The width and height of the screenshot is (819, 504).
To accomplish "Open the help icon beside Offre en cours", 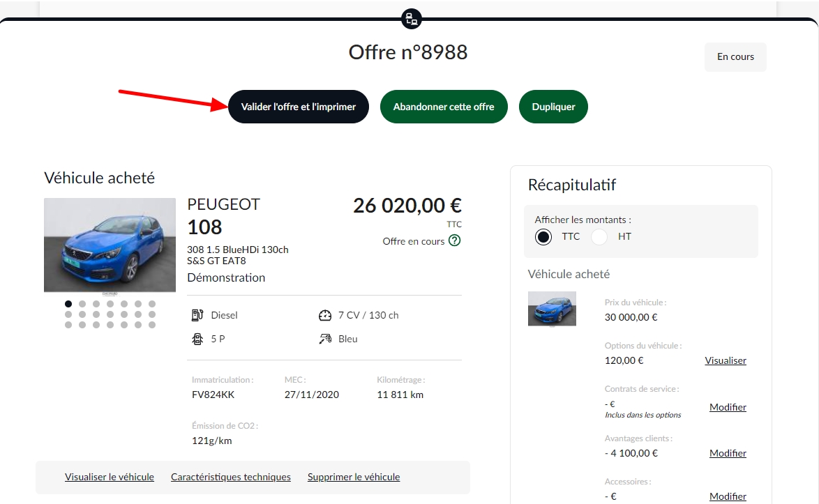I will coord(455,240).
